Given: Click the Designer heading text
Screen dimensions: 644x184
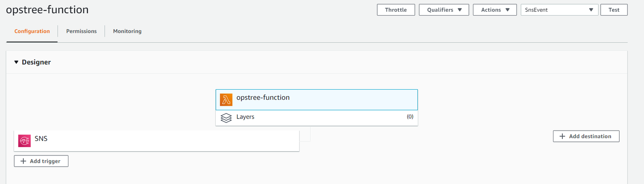Looking at the screenshot, I should pyautogui.click(x=36, y=62).
